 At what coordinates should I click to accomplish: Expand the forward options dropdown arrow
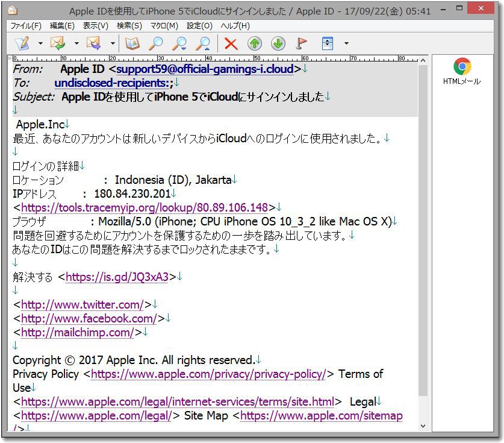point(113,43)
